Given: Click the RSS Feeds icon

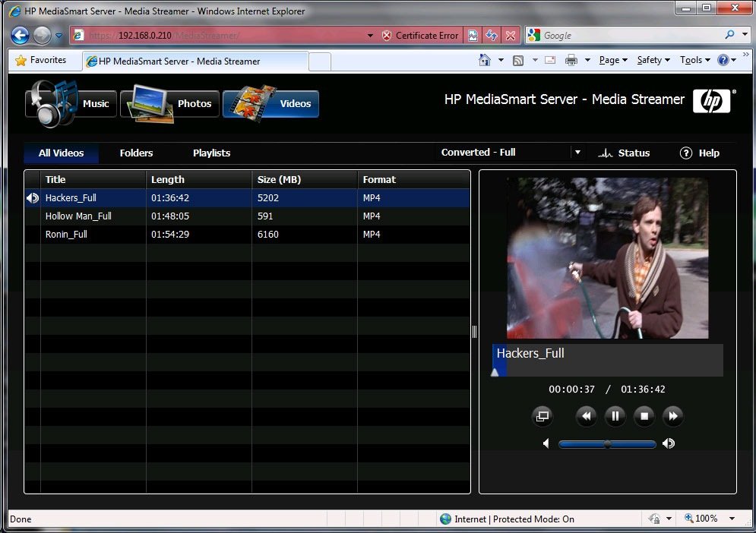Looking at the screenshot, I should coord(518,60).
